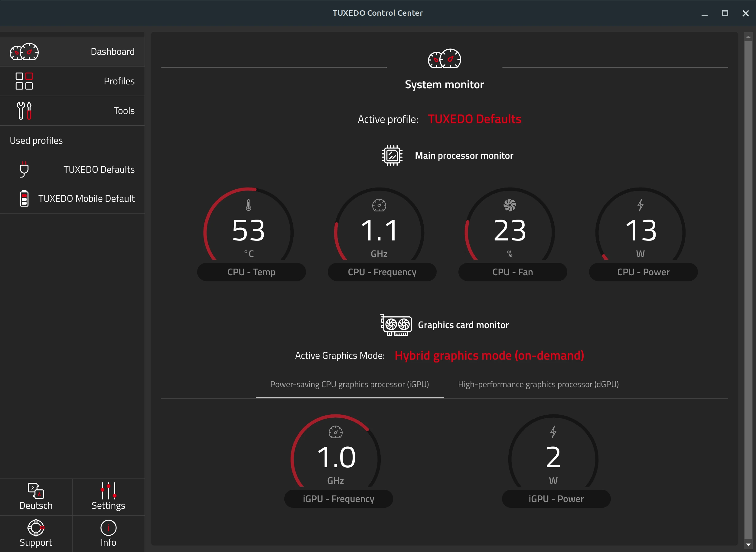
Task: Click the CPU - Temp label pill
Action: click(x=251, y=272)
